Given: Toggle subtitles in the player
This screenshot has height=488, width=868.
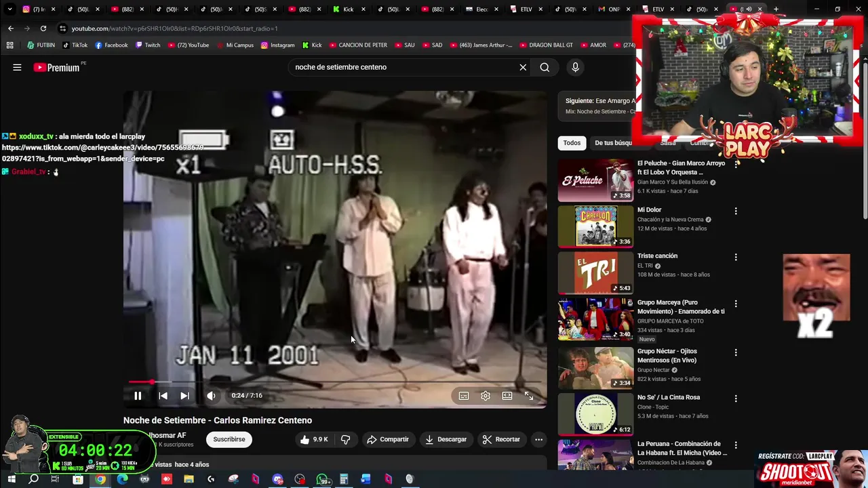Looking at the screenshot, I should [x=464, y=396].
